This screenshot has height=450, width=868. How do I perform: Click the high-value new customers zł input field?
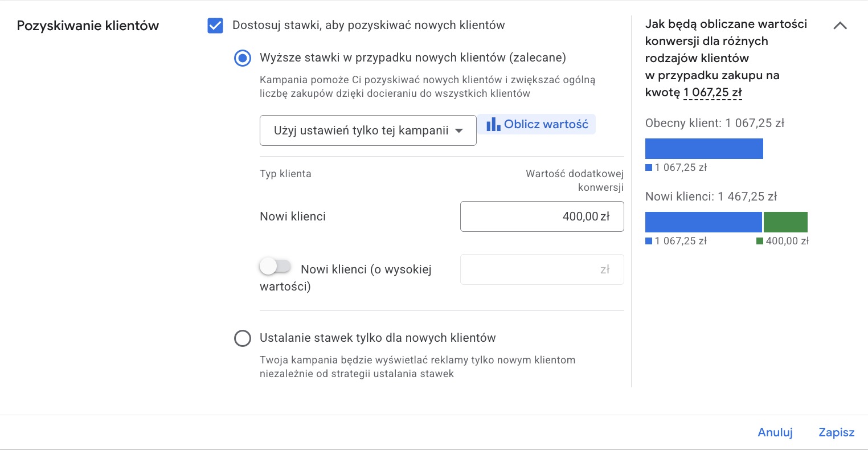542,269
